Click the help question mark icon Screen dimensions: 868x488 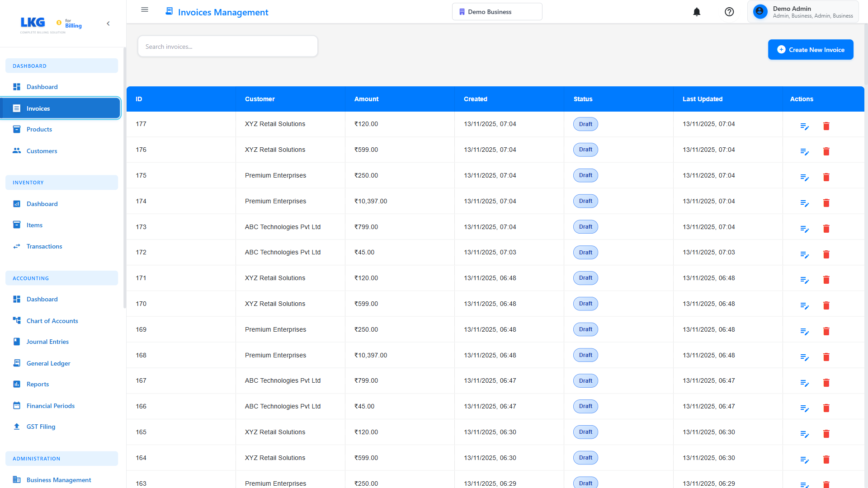tap(729, 12)
